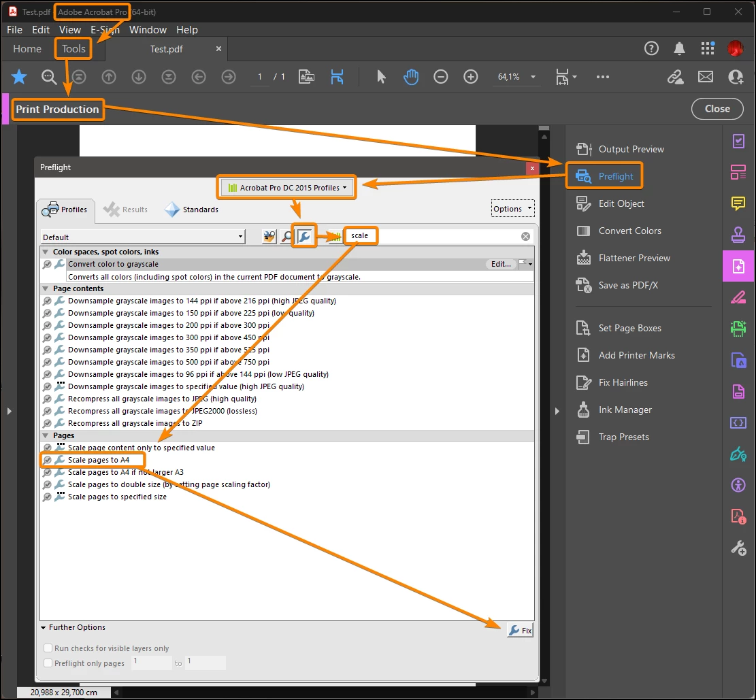Click the scale search input field
Viewport: 756px width, 700px height.
431,236
